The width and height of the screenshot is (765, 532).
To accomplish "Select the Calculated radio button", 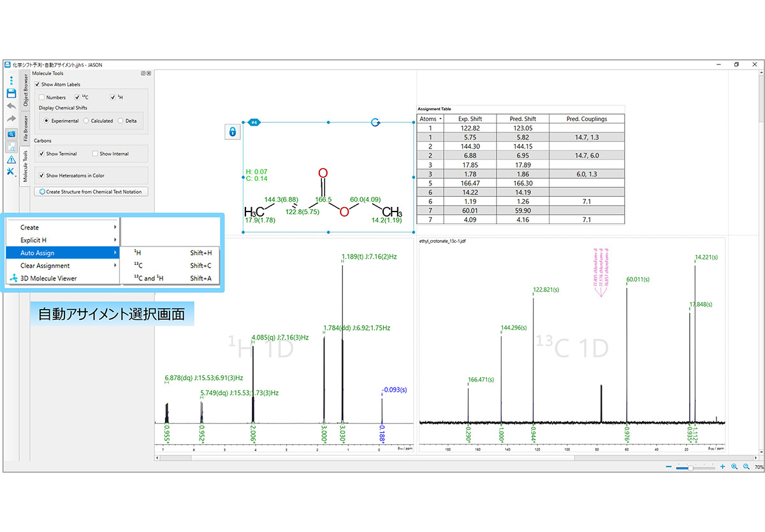I will coord(86,120).
